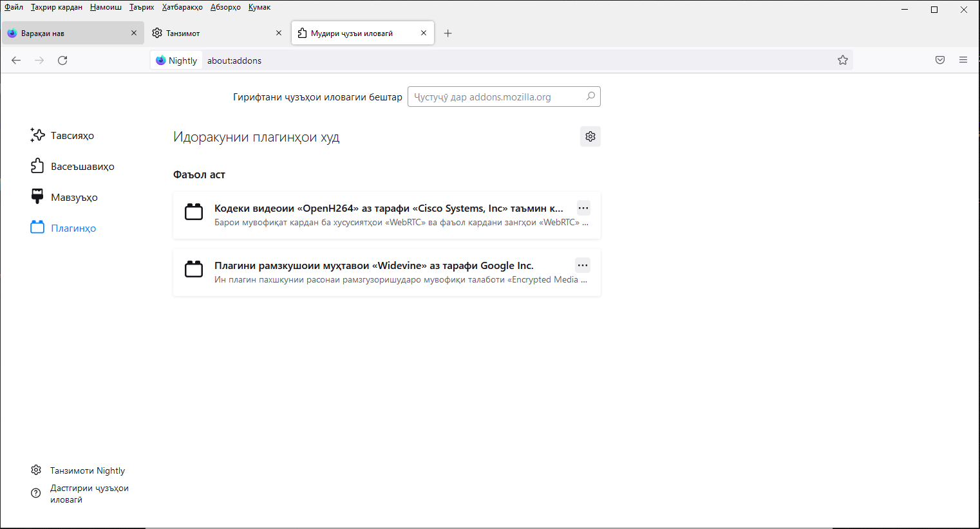Click the Гирифтани ҷузъҳои иловагии бештар label
The image size is (980, 529).
point(317,97)
